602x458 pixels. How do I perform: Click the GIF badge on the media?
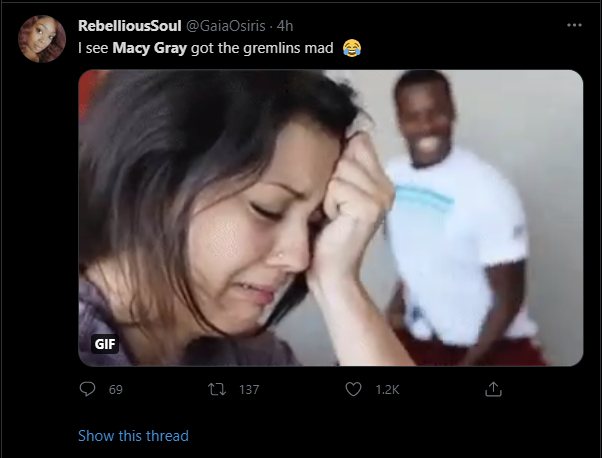click(x=105, y=344)
